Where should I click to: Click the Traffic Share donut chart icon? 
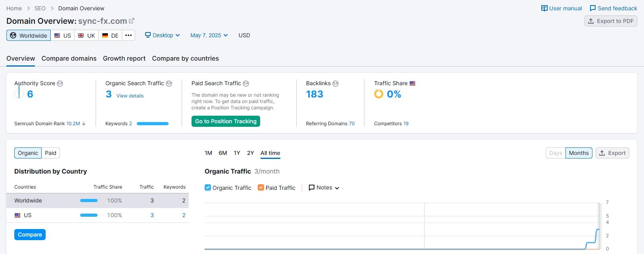point(379,94)
